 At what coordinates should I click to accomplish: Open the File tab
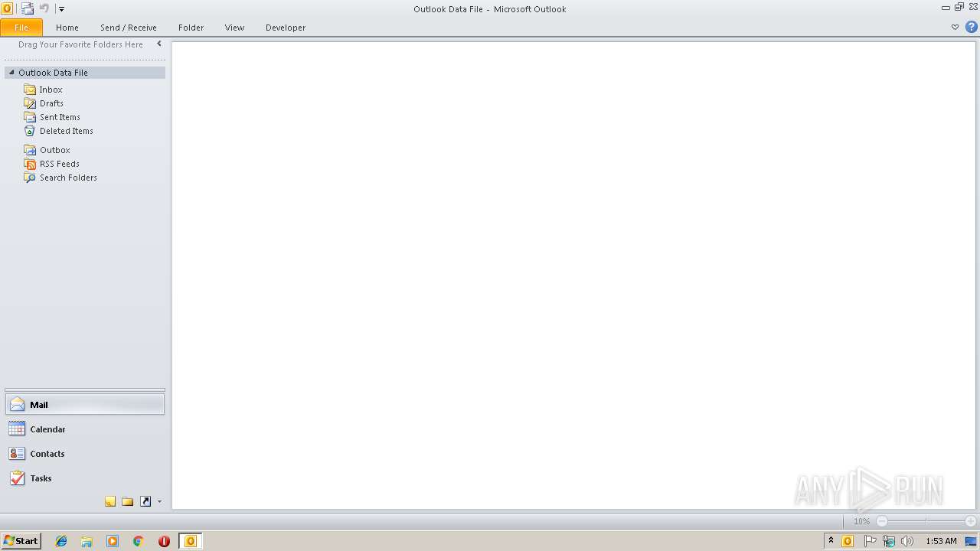point(21,28)
